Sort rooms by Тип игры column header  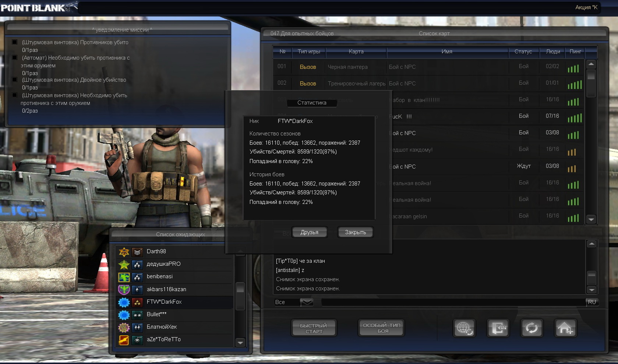coord(309,52)
